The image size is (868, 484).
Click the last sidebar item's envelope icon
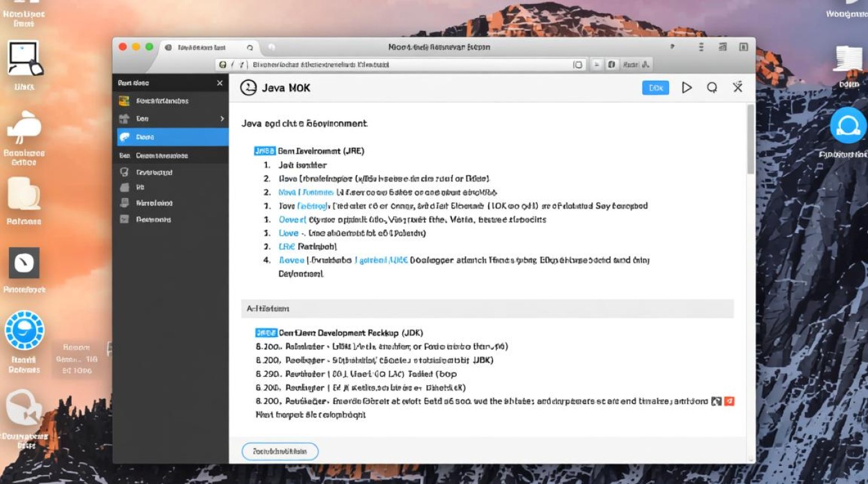(x=125, y=219)
